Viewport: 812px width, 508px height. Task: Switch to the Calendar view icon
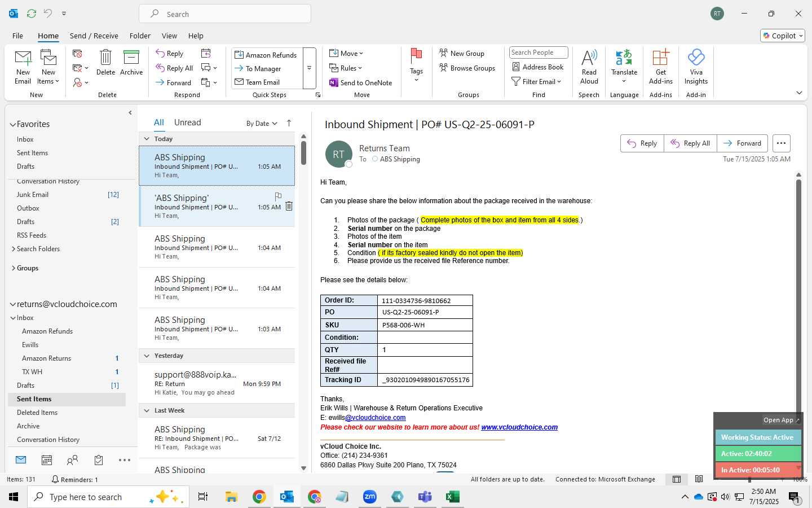[47, 460]
